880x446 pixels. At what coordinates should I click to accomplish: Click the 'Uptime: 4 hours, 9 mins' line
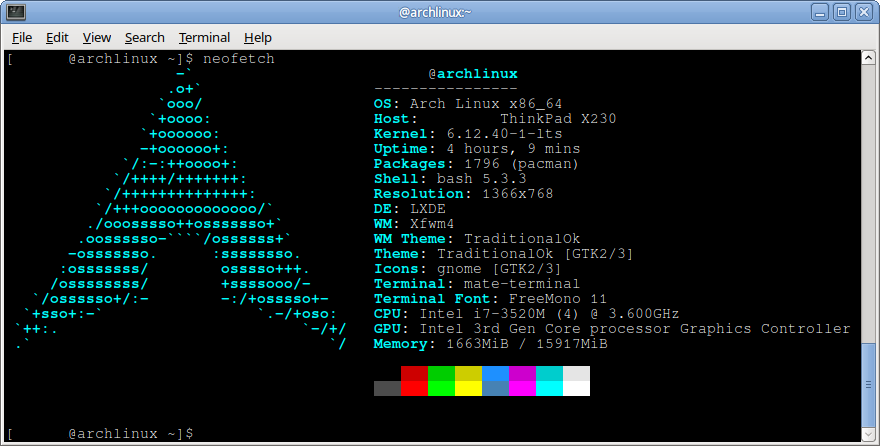476,149
